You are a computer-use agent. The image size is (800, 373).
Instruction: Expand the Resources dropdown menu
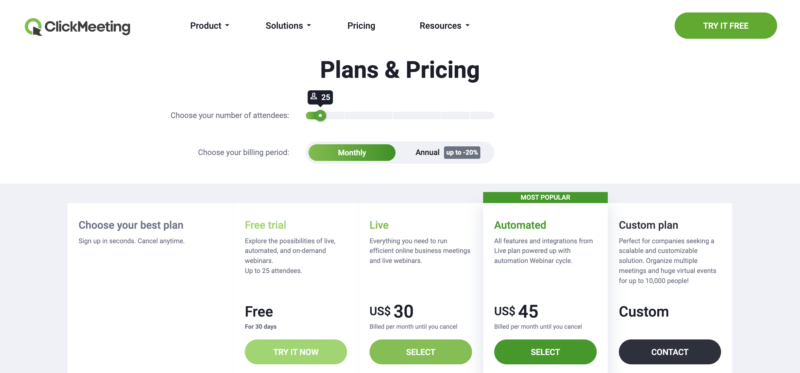point(444,26)
